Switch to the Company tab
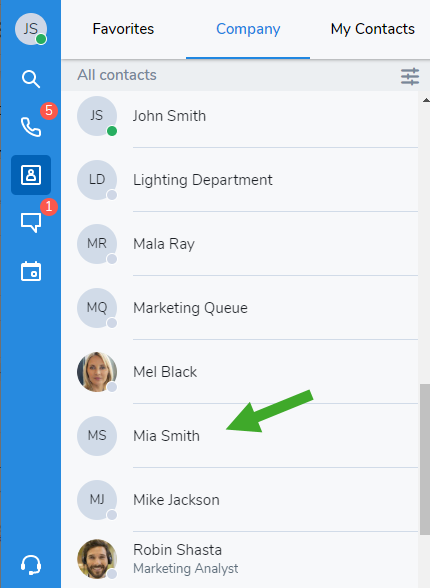430x588 pixels. tap(248, 29)
